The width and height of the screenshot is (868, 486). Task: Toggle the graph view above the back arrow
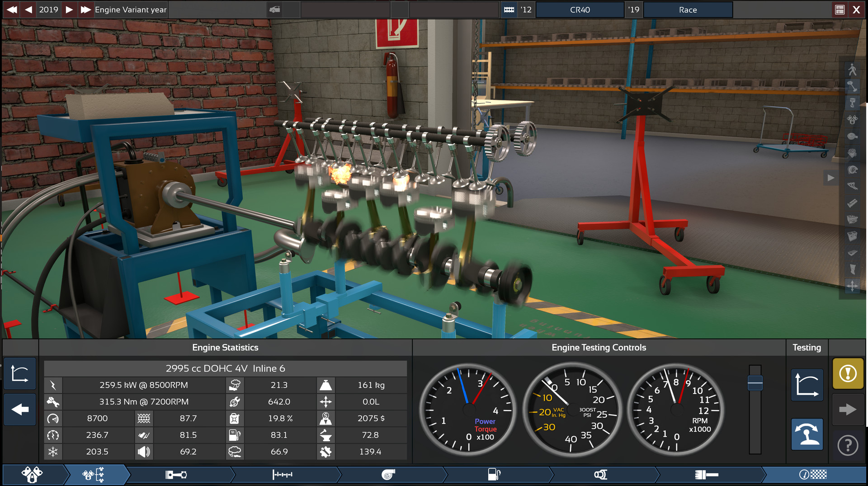tap(20, 373)
